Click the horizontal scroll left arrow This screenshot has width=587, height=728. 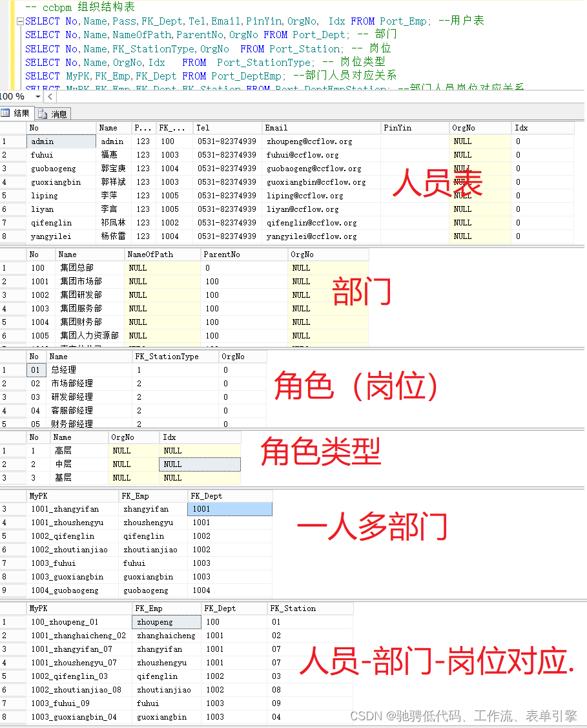point(50,97)
